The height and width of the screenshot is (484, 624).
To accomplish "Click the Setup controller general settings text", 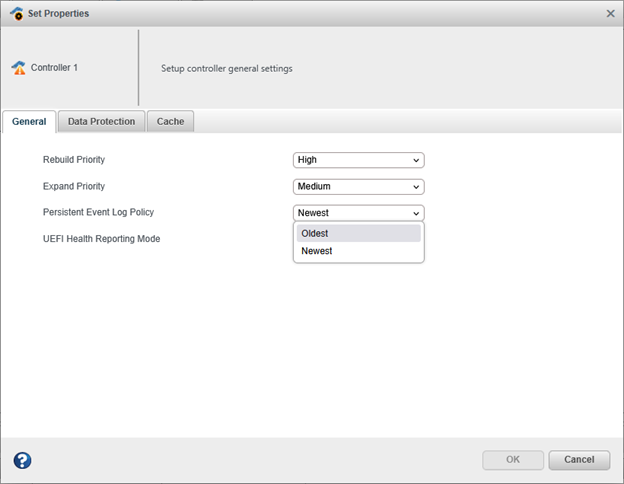I will coord(227,69).
